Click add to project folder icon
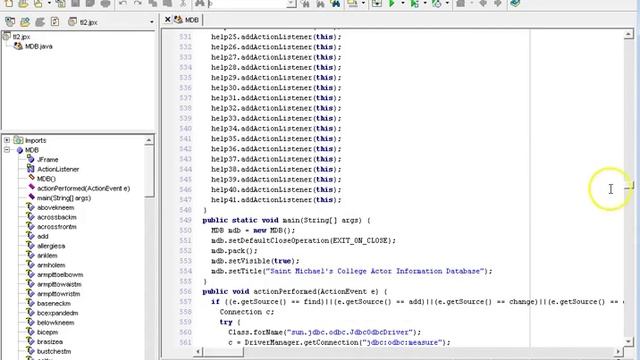Screen dimensions: 640x360 pyautogui.click(x=25, y=22)
